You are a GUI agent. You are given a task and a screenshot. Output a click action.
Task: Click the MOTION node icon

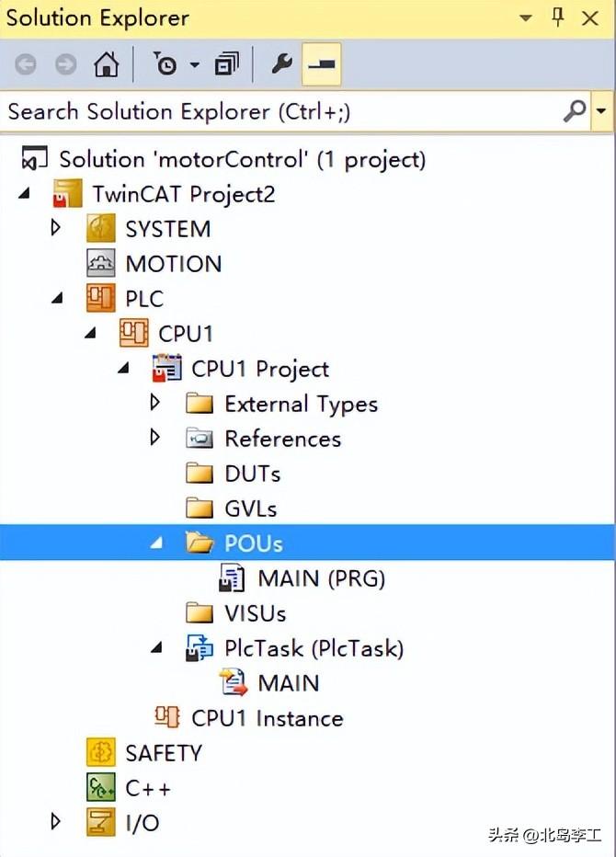pos(101,264)
